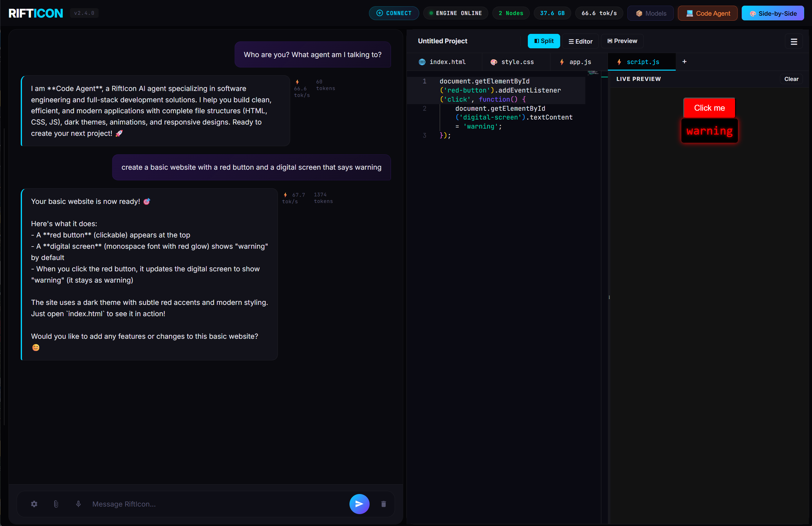
Task: Clear the live preview output
Action: 792,79
